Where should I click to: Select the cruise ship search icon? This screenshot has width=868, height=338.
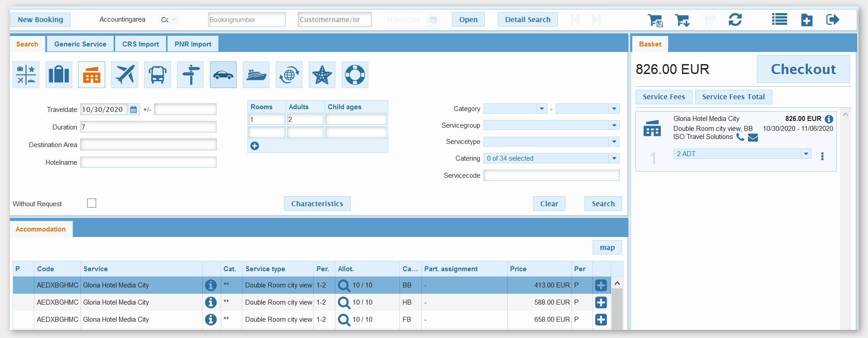pos(256,74)
